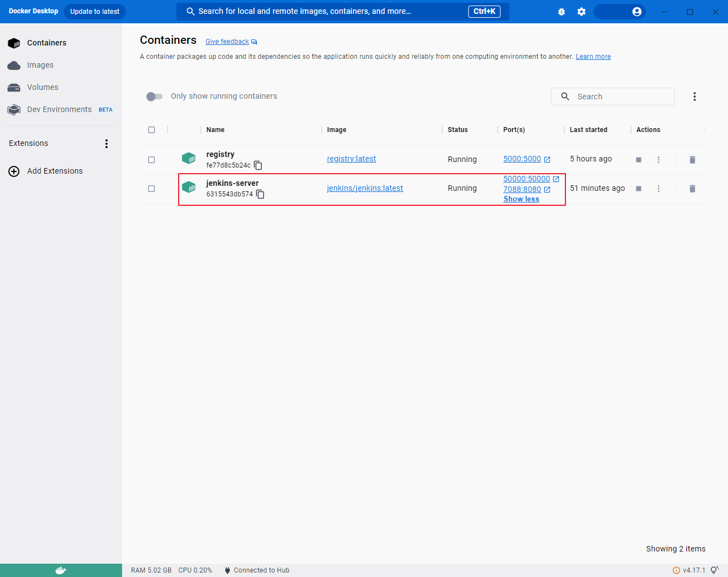
Task: Sort by the Image column header
Action: (336, 130)
